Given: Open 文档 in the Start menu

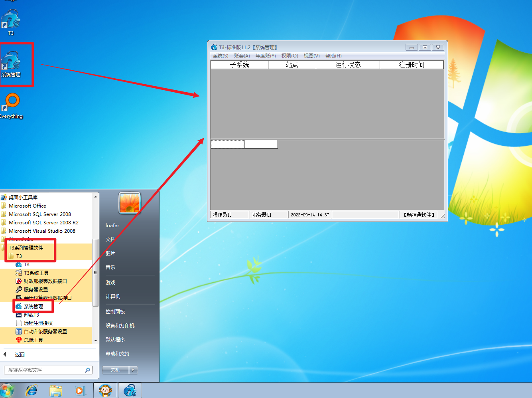Looking at the screenshot, I should (110, 240).
